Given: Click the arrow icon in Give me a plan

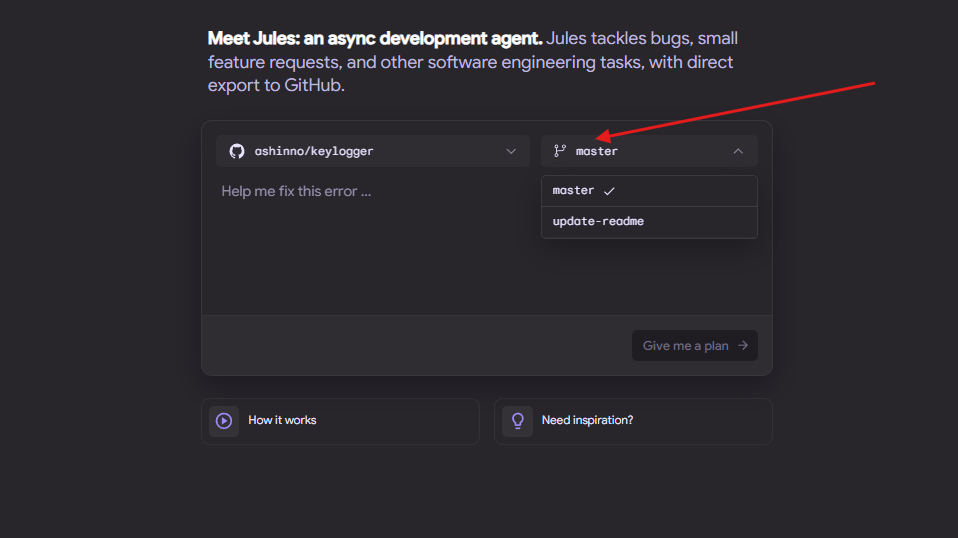Looking at the screenshot, I should click(x=743, y=346).
